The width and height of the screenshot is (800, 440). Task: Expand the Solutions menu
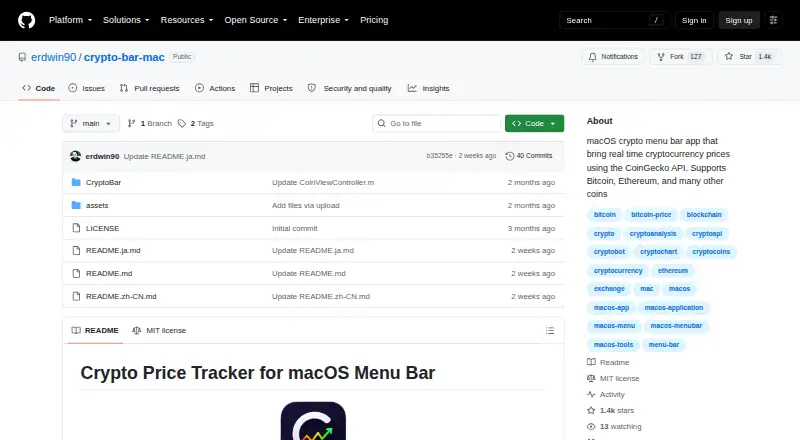tap(126, 20)
